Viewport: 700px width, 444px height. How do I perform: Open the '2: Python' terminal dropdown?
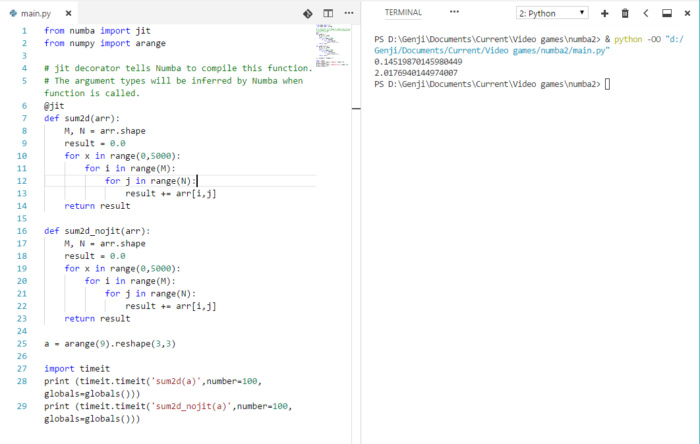[552, 13]
